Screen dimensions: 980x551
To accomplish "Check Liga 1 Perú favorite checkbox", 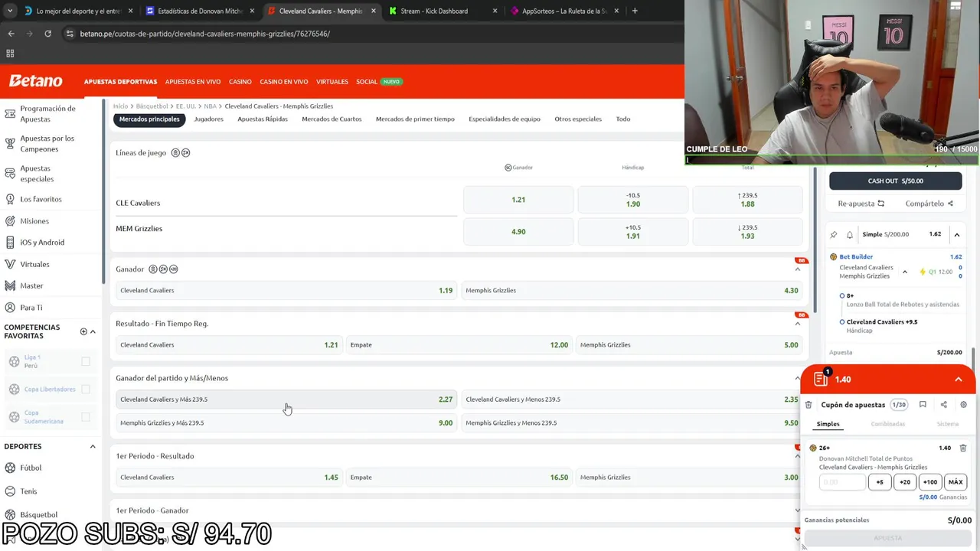I will 86,361.
